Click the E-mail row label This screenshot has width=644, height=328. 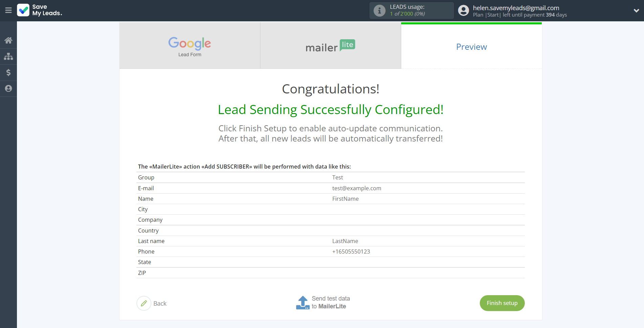146,188
